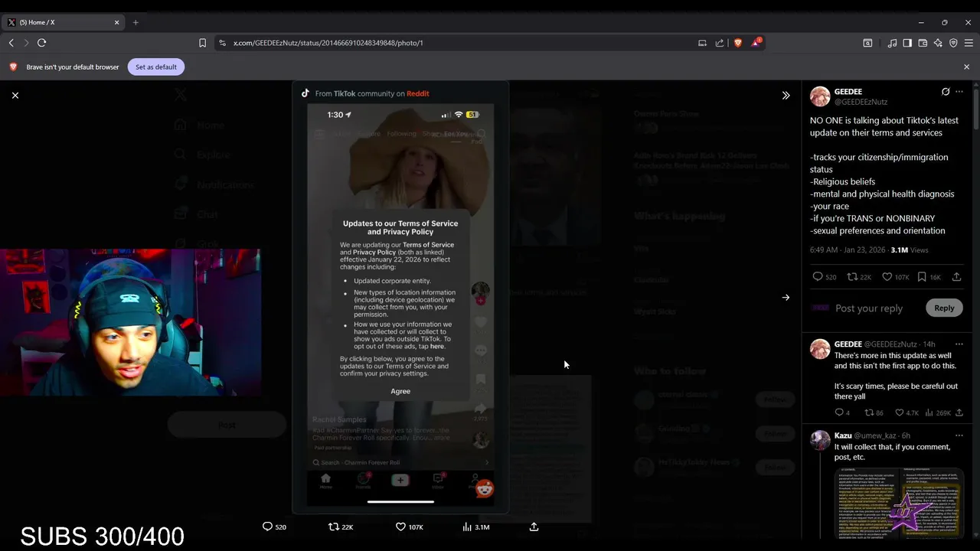Repost the tweet showing 22K in sidebar
The height and width of the screenshot is (551, 980).
(859, 277)
